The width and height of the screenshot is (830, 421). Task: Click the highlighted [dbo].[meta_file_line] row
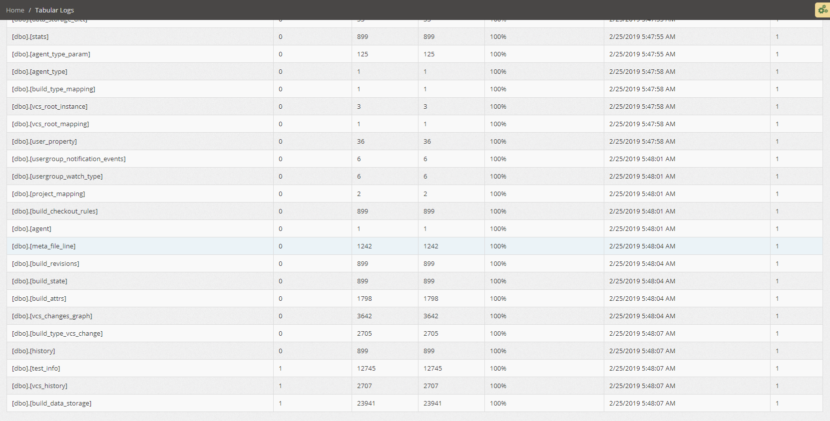pos(43,246)
